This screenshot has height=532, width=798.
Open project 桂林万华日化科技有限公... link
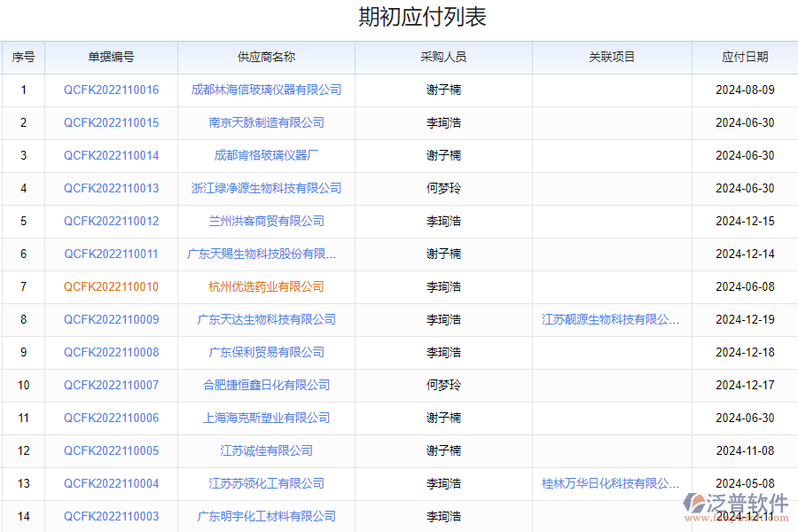click(x=610, y=483)
